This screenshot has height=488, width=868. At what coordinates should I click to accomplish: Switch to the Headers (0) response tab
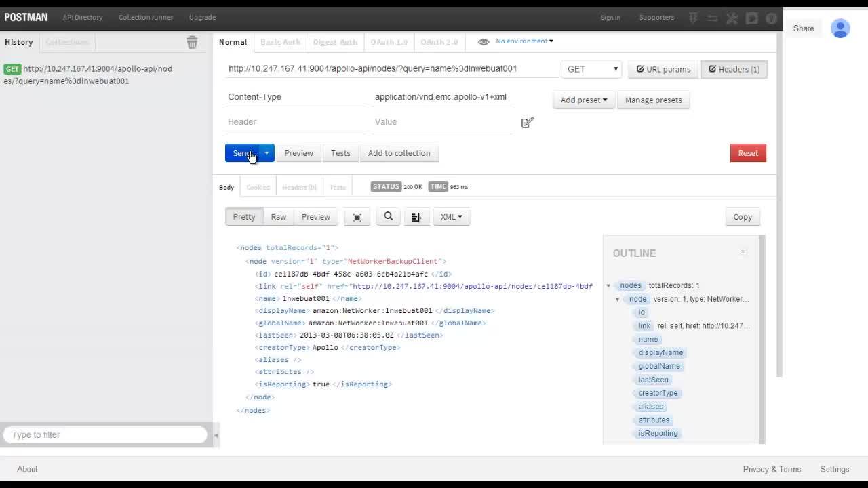(299, 187)
